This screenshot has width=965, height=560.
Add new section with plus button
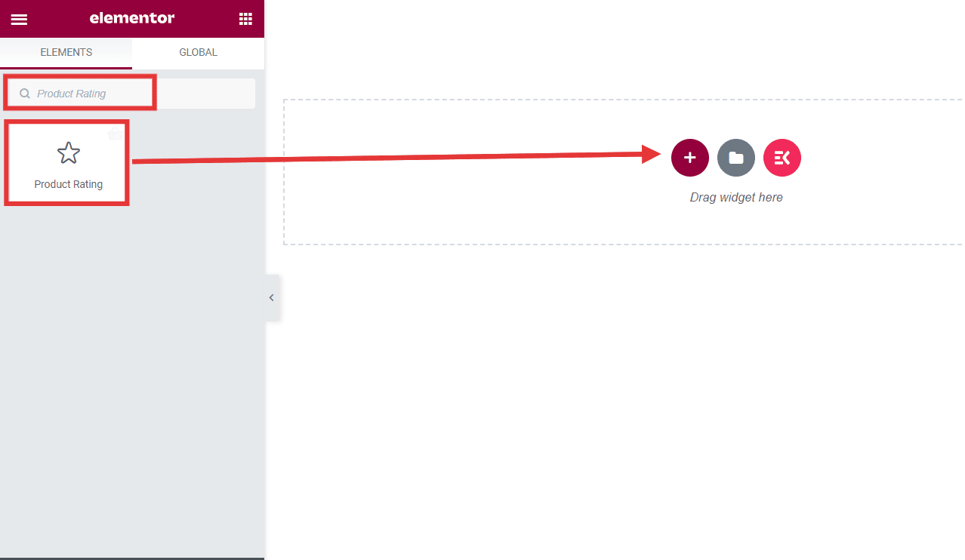[x=690, y=158]
